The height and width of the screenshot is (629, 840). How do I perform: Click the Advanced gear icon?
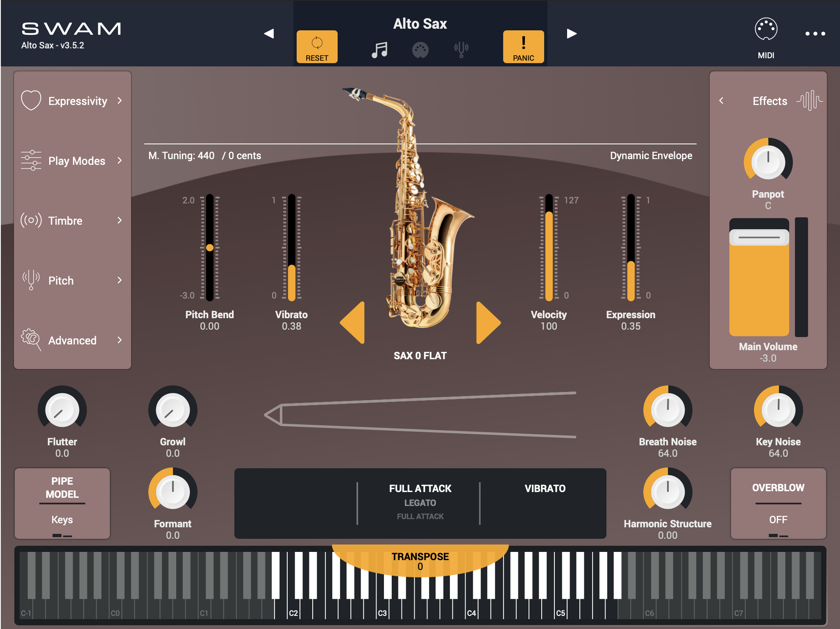click(31, 340)
